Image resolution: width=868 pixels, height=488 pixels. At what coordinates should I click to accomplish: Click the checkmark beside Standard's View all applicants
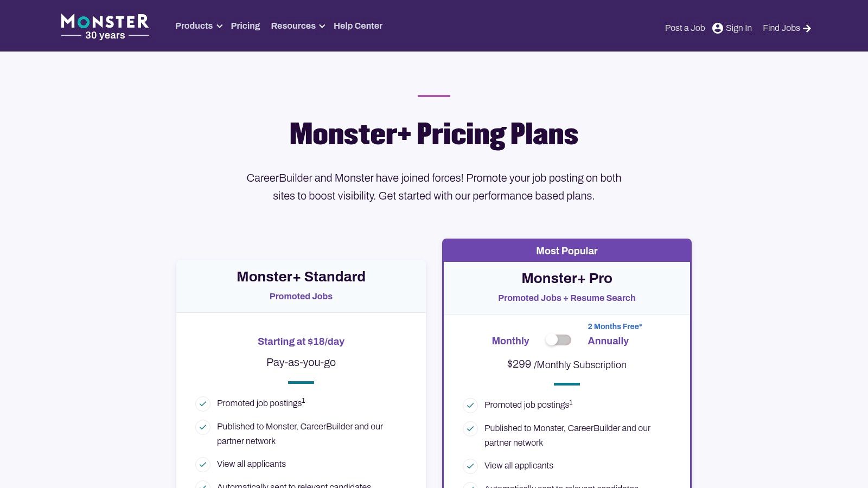tap(202, 465)
